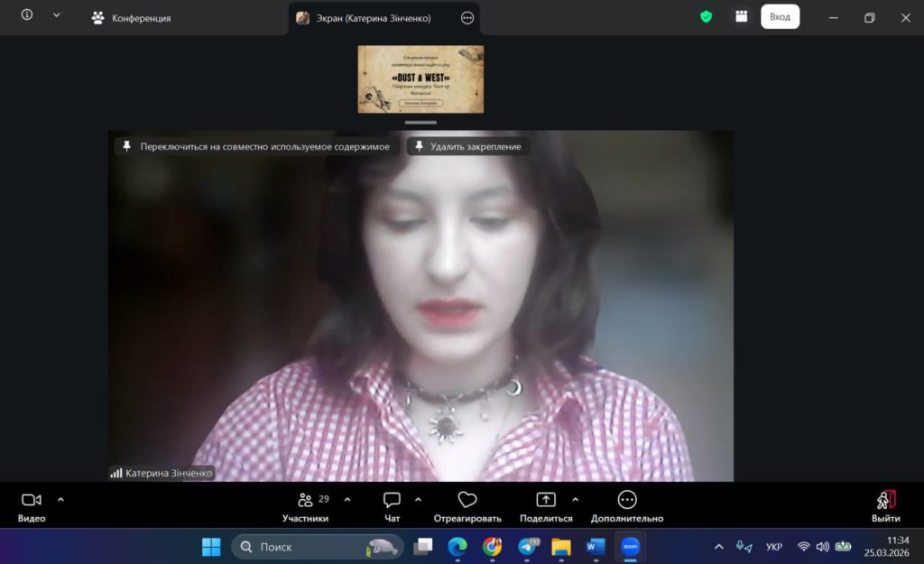Open the meeting info icon
924x564 pixels.
tap(27, 16)
